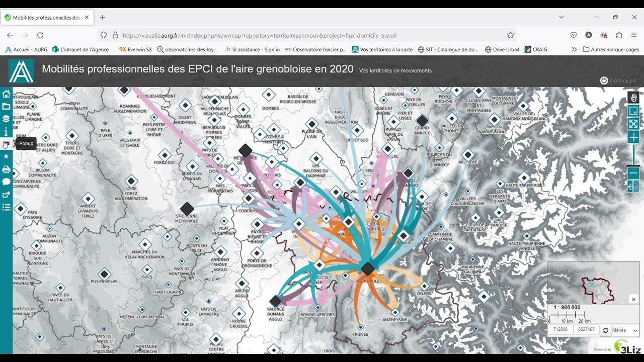644x362 pixels.
Task: Zoom to full map extent
Action: 633,124
